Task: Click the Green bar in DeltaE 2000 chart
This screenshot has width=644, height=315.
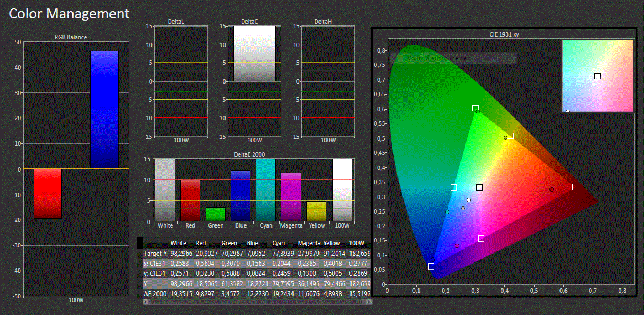Action: [216, 214]
